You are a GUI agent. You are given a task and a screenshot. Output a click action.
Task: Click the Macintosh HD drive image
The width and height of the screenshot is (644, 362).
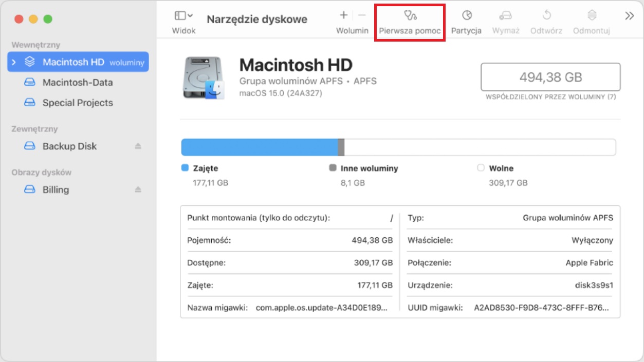click(204, 78)
